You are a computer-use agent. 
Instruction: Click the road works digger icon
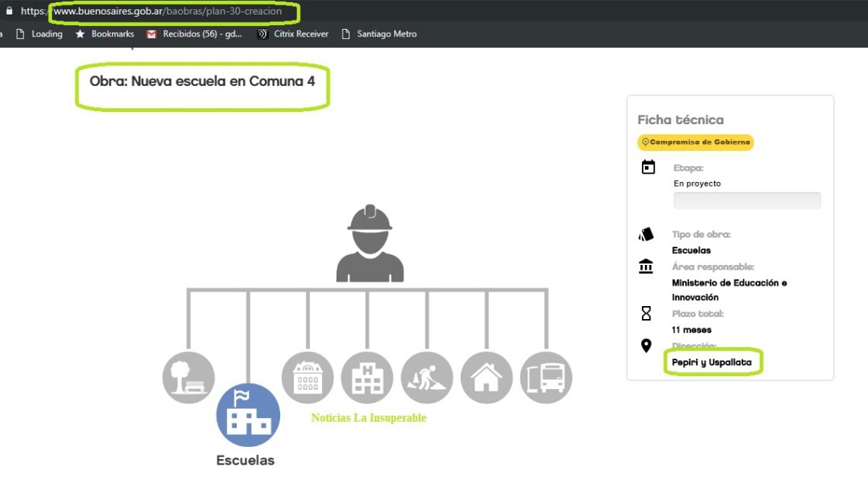point(426,378)
